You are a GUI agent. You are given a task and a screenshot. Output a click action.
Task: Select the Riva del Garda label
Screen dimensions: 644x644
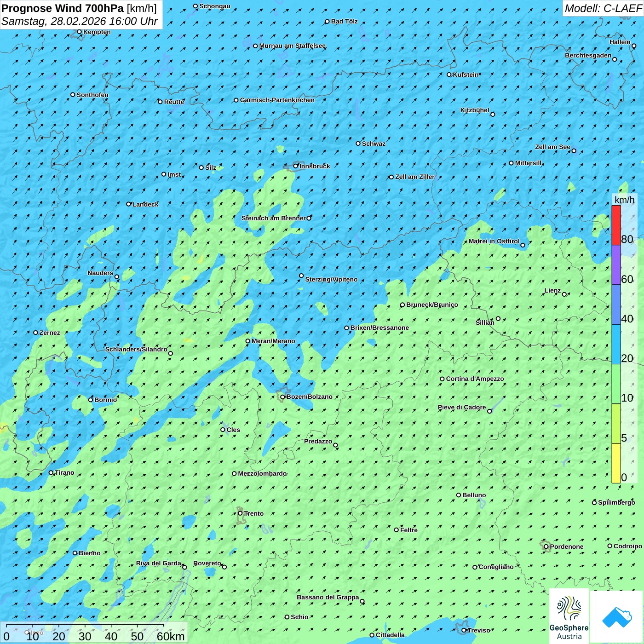[x=159, y=563]
